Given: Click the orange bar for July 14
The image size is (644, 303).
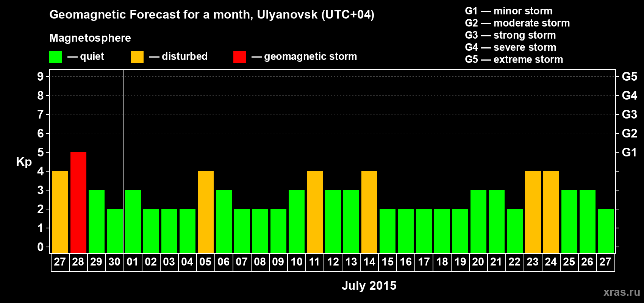Looking at the screenshot, I should (369, 212).
